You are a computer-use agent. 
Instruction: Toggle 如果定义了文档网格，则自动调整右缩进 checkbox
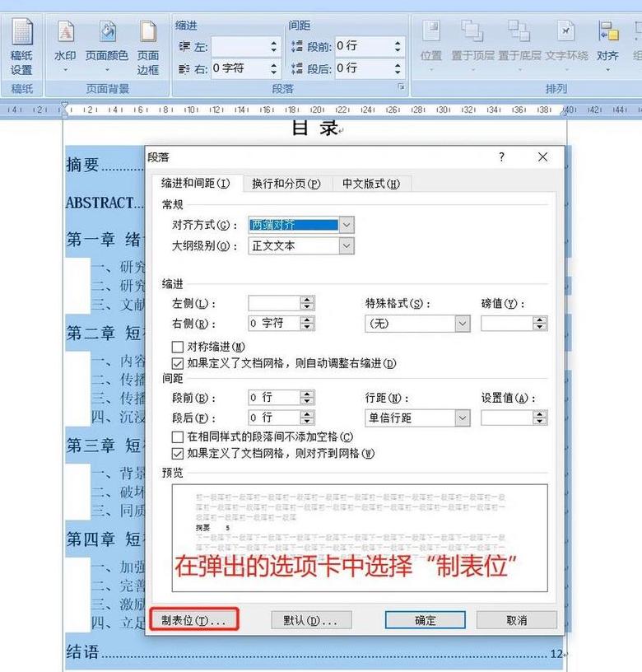coord(177,363)
